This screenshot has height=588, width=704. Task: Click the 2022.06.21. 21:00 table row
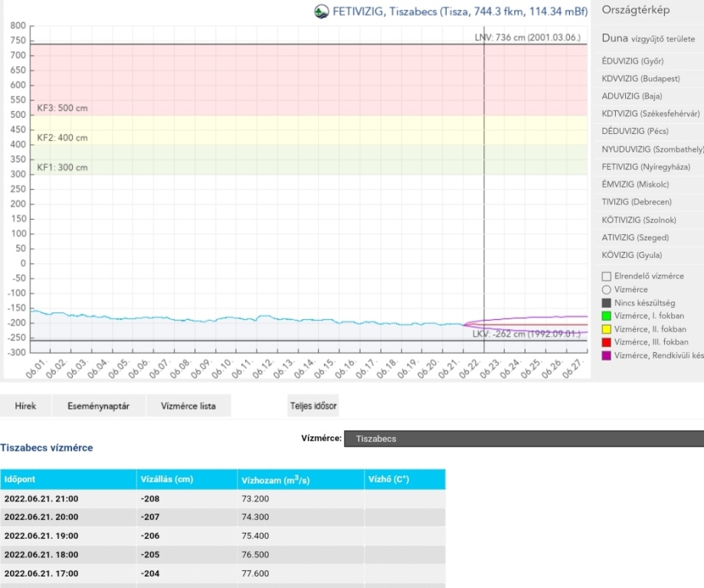[x=222, y=498]
